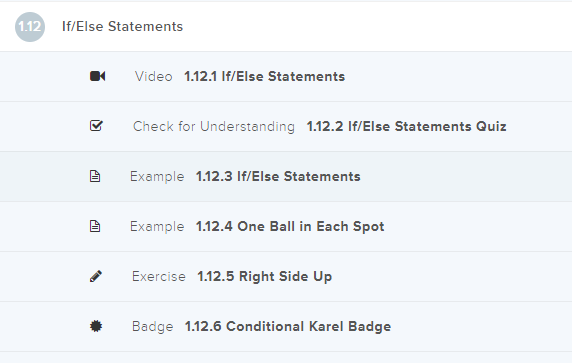572x363 pixels.
Task: Open exercise 1.12.5 Right Side Up
Action: [x=264, y=277]
